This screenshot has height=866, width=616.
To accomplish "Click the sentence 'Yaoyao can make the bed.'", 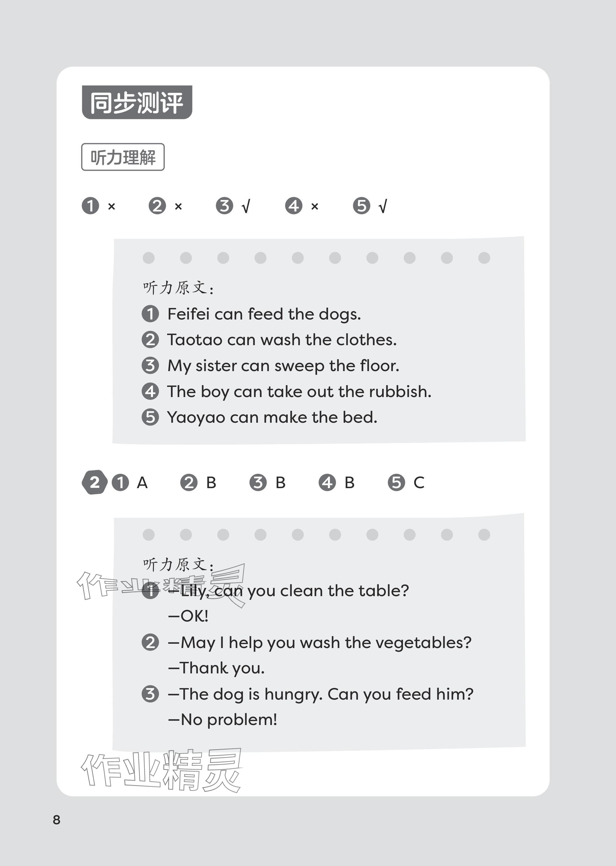I will coord(272,418).
